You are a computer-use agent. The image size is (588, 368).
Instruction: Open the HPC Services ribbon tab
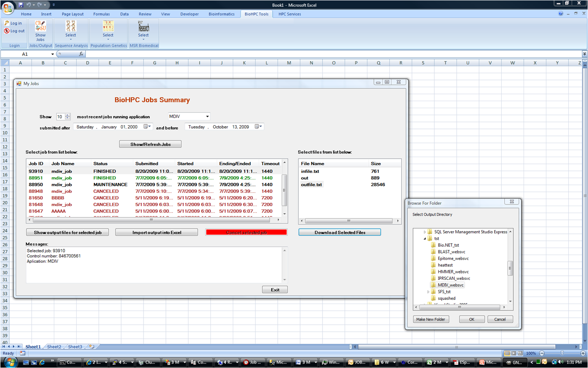click(x=290, y=14)
